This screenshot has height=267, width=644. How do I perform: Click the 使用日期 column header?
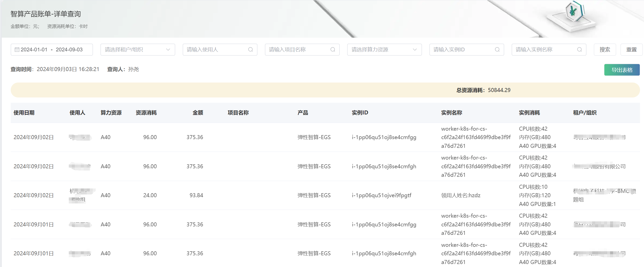coord(24,113)
